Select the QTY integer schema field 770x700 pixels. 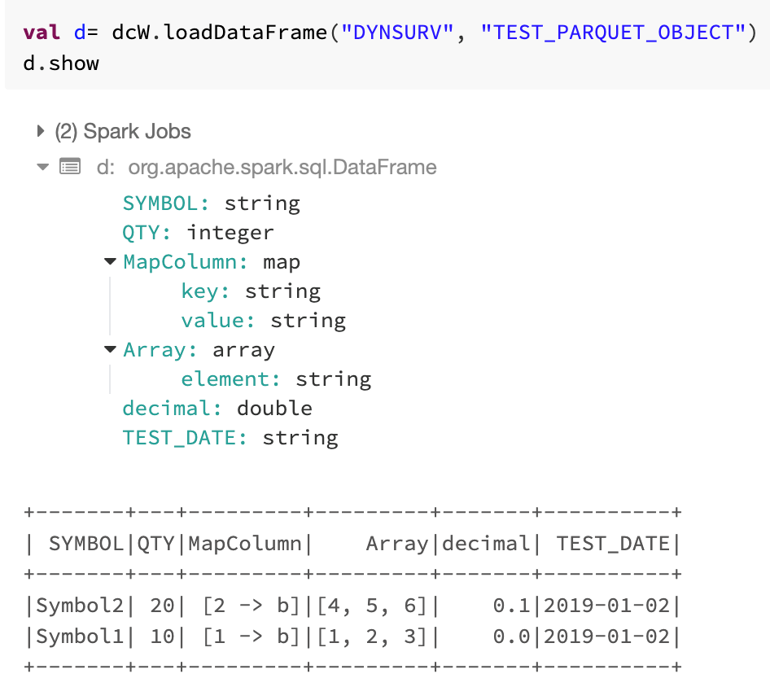pyautogui.click(x=198, y=233)
